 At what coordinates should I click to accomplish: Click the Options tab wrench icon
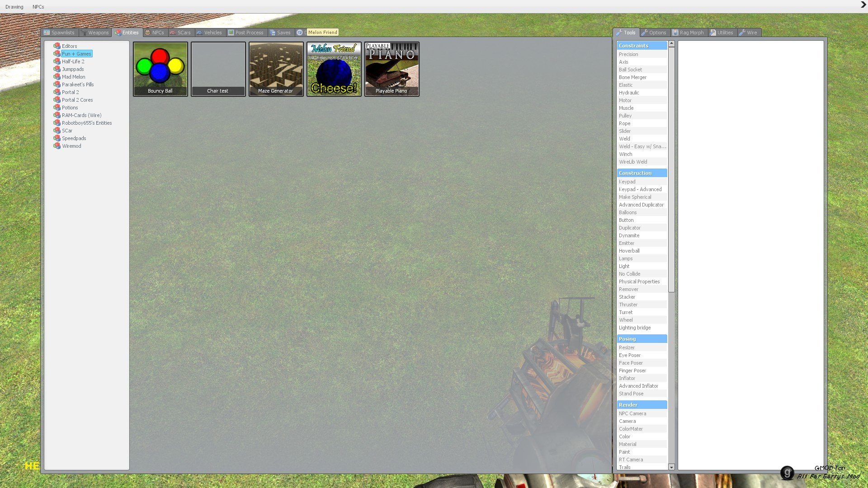(x=645, y=33)
